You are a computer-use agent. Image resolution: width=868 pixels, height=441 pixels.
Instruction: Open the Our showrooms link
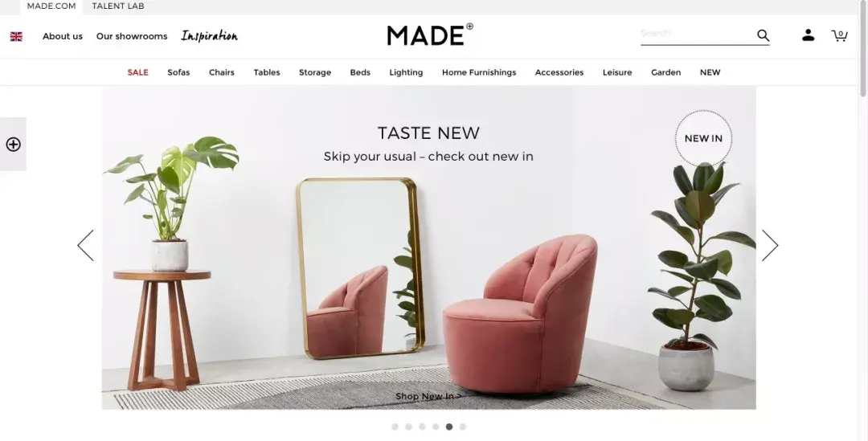click(x=132, y=36)
